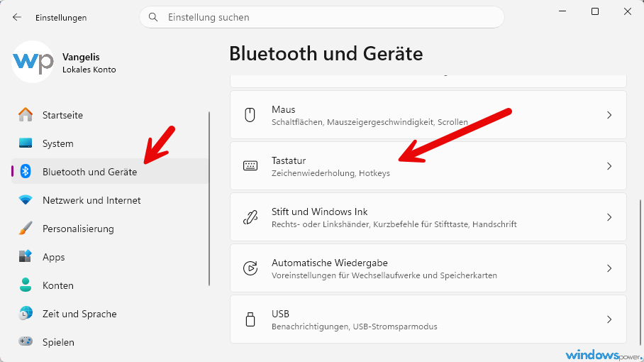Click the Apps icon in the sidebar
Image resolution: width=644 pixels, height=362 pixels.
(x=26, y=257)
